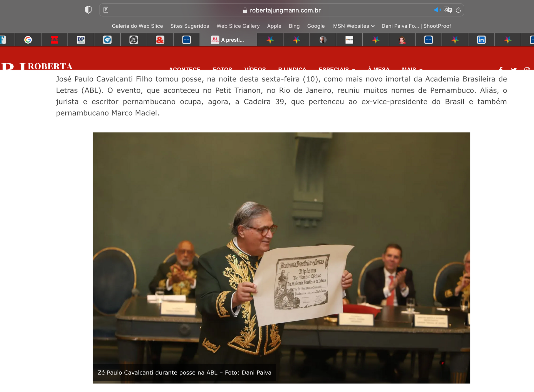Expand the MSN Websites bookmark folder
Image resolution: width=534 pixels, height=392 pixels.
point(353,26)
